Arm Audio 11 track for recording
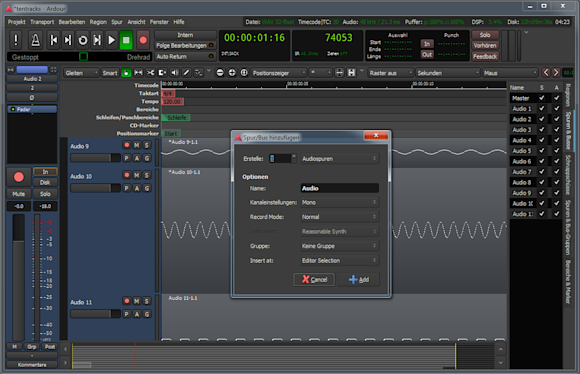The height and width of the screenshot is (374, 580). [x=127, y=301]
